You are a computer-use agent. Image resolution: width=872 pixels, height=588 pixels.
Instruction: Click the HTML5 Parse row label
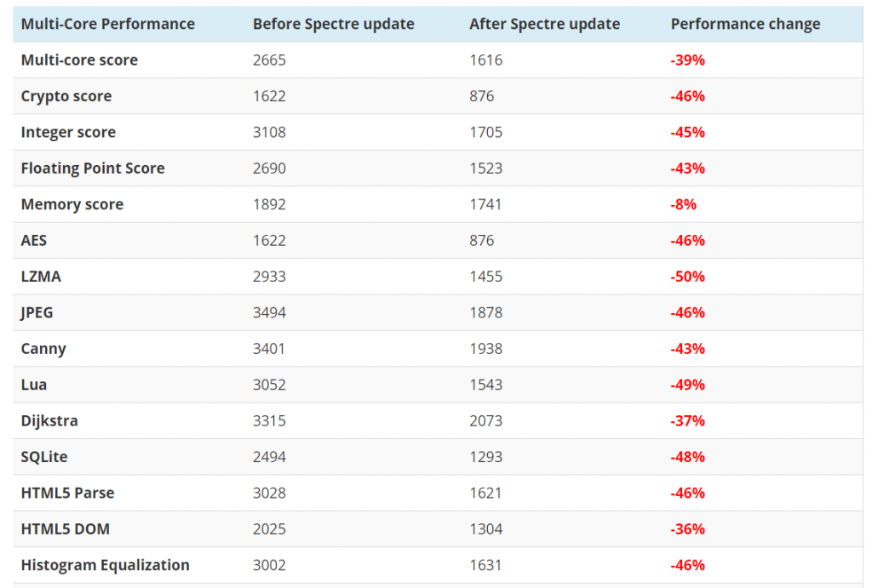coord(67,494)
